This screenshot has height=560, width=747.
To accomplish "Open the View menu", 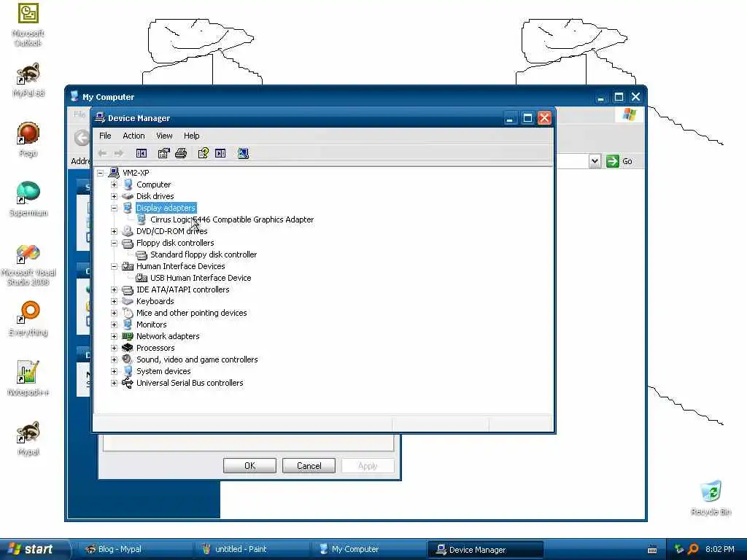I will [x=164, y=136].
